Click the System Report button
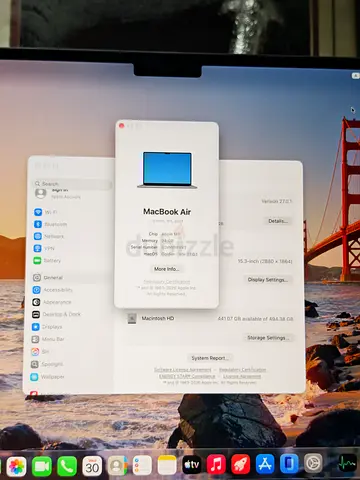The image size is (360, 480). pos(210,358)
